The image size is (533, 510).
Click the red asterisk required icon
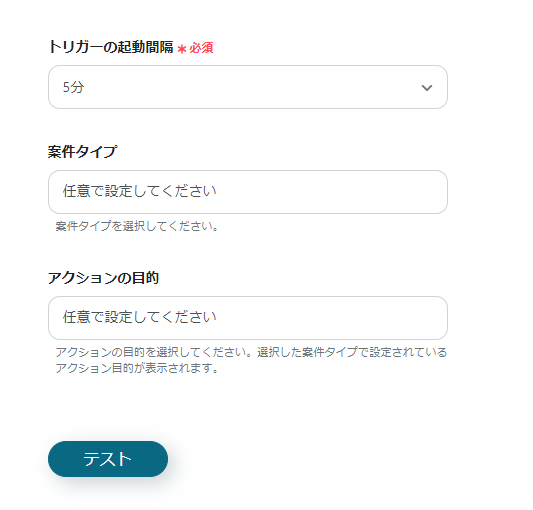[182, 49]
